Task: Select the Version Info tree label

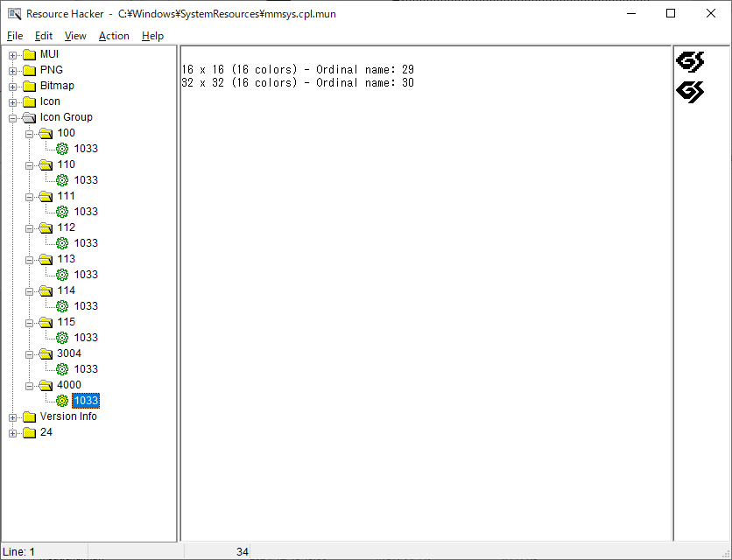Action: click(68, 416)
